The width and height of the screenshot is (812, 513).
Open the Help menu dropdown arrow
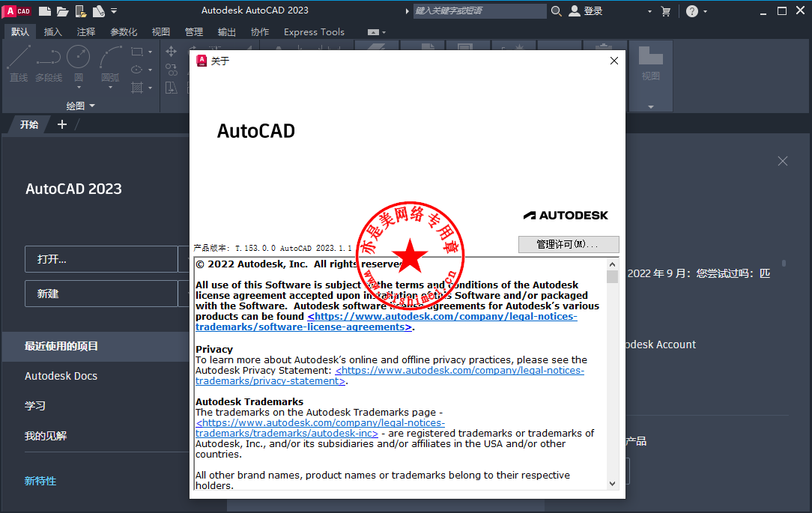point(705,11)
